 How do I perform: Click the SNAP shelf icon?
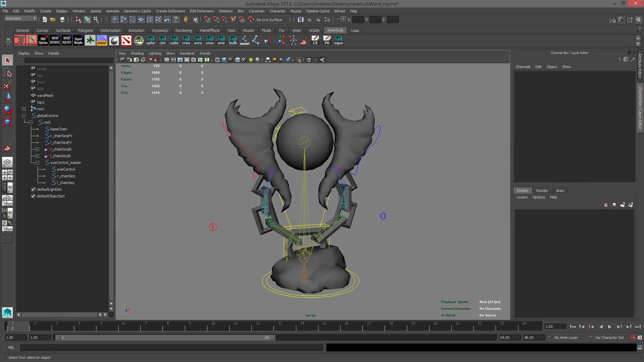tap(102, 40)
